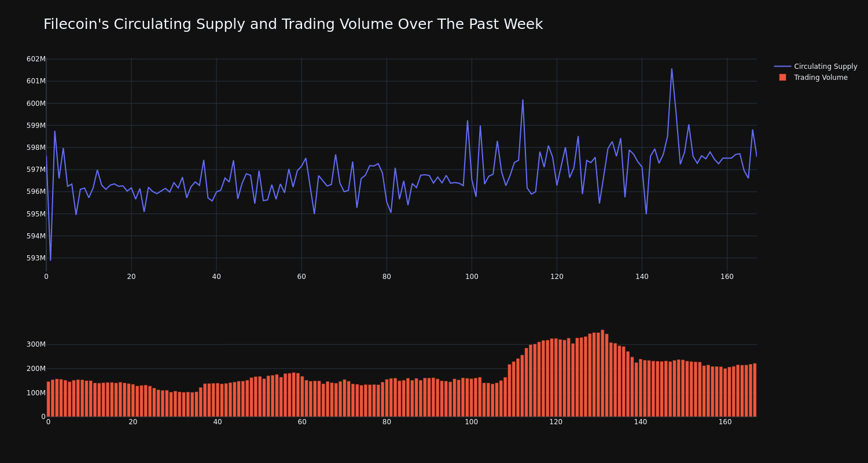The width and height of the screenshot is (868, 463).
Task: Toggle the Circulating Supply legend entry
Action: pos(815,67)
